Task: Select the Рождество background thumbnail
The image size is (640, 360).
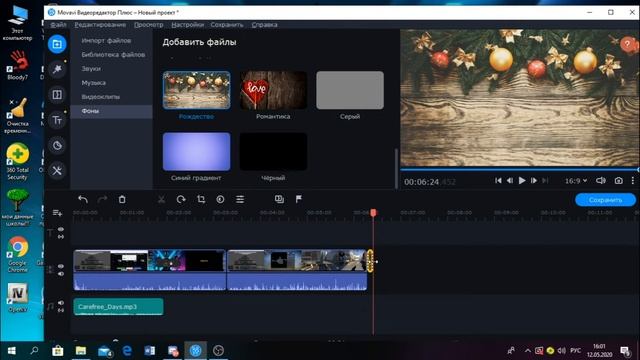Action: pos(196,90)
